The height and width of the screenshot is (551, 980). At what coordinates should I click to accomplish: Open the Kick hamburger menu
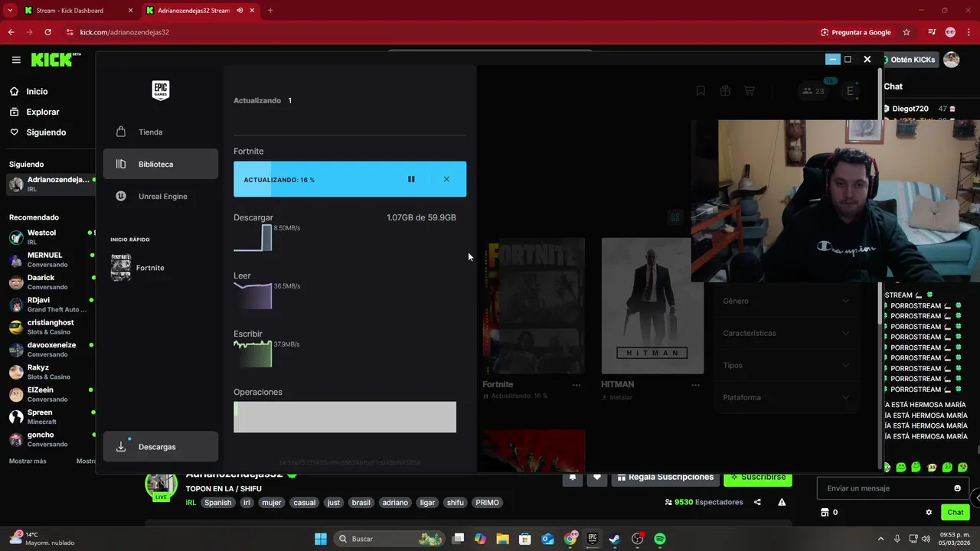pos(16,60)
